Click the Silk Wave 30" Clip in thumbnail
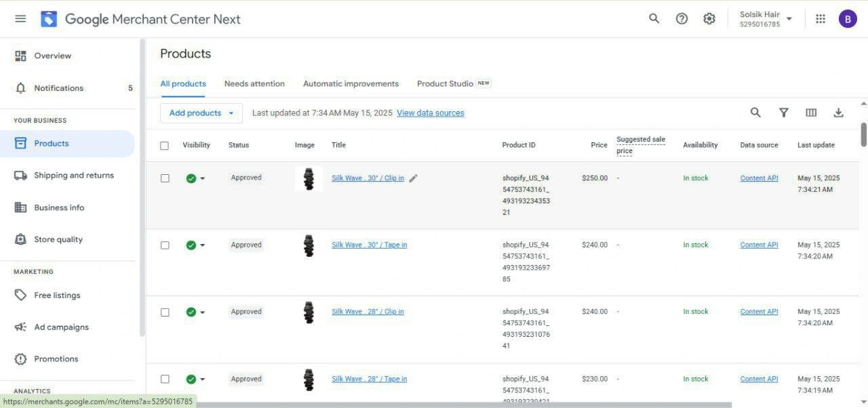Screen dimensions: 868x408 click(309, 179)
